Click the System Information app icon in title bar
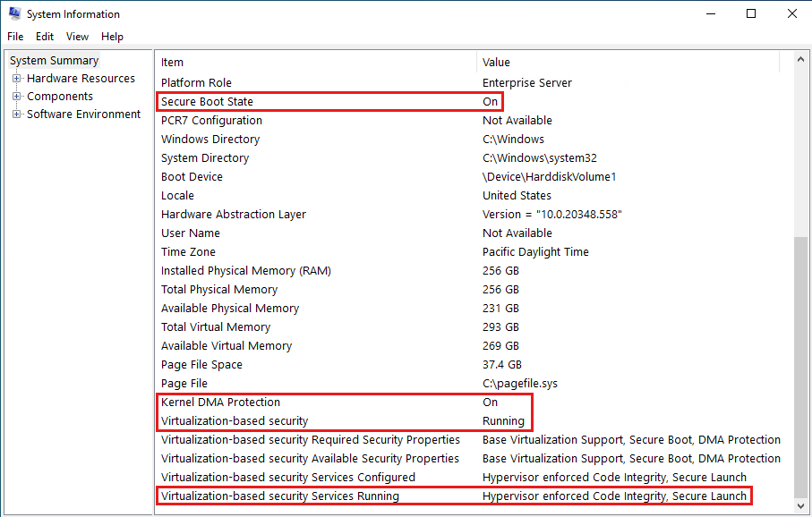Screen dimensions: 812x517 pos(14,13)
